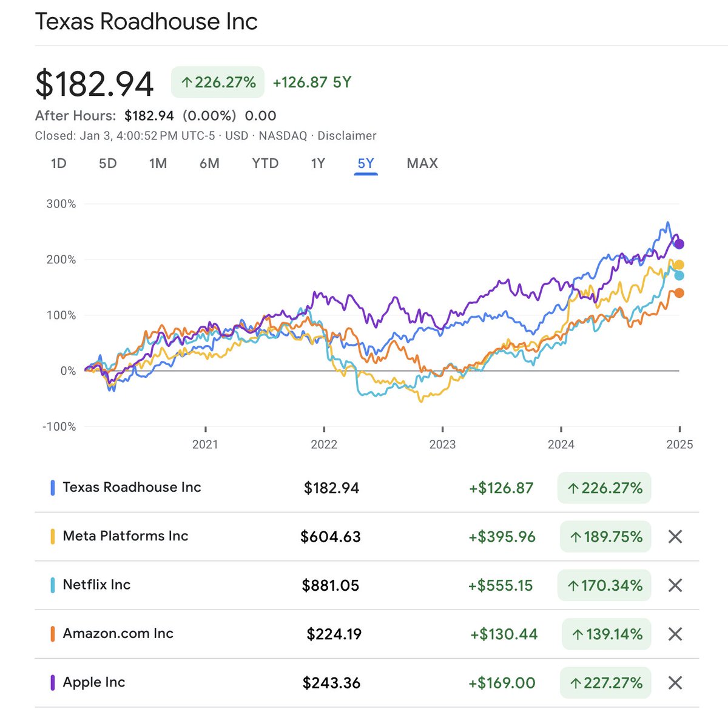Click the purple Apple endpoint dot on chart

[679, 244]
